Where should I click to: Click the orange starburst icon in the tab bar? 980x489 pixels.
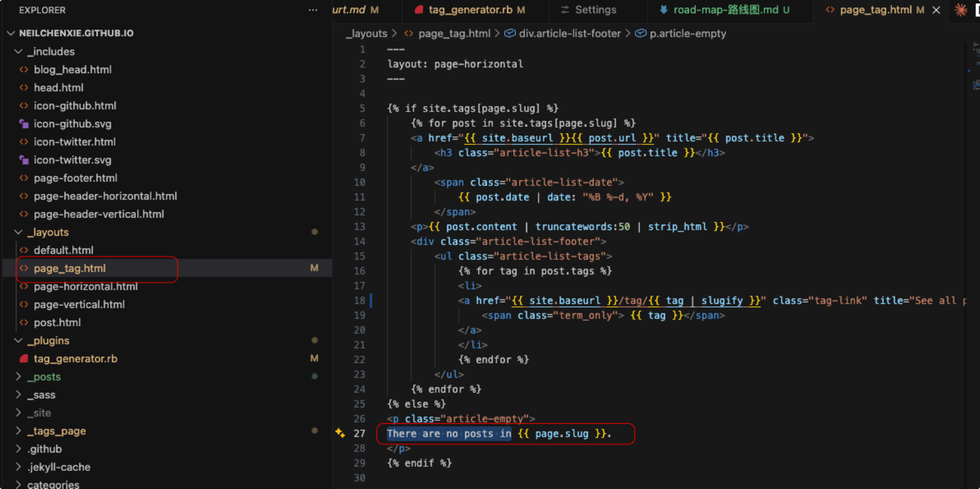tap(960, 10)
